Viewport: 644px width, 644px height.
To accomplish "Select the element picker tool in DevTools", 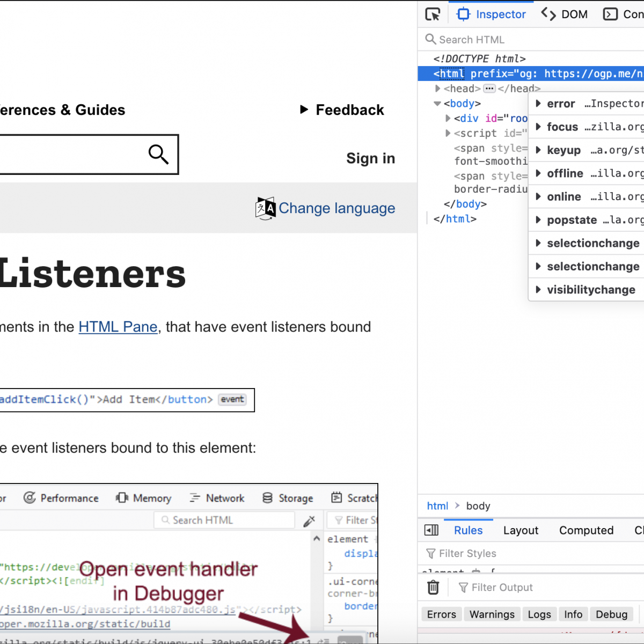I will (433, 14).
